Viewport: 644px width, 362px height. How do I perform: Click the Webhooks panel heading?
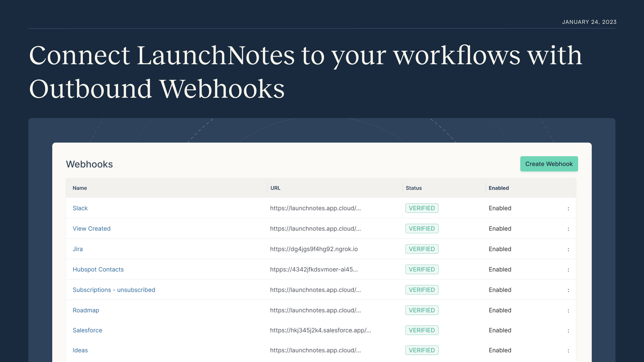click(x=89, y=164)
